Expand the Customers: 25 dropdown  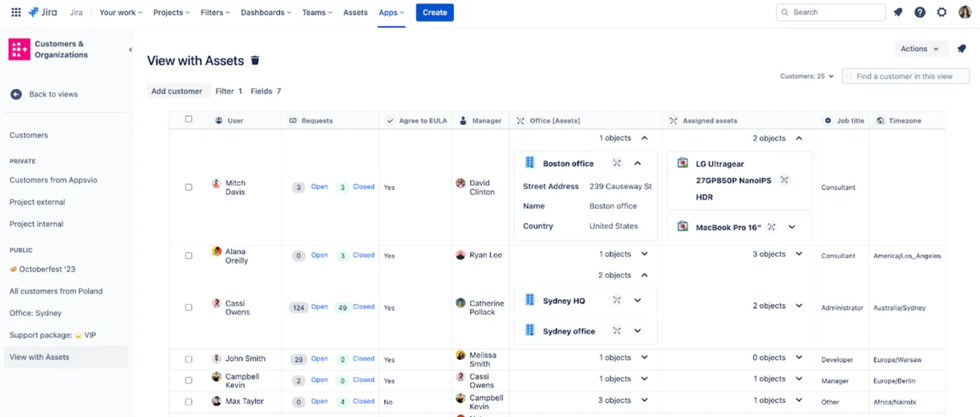(807, 76)
